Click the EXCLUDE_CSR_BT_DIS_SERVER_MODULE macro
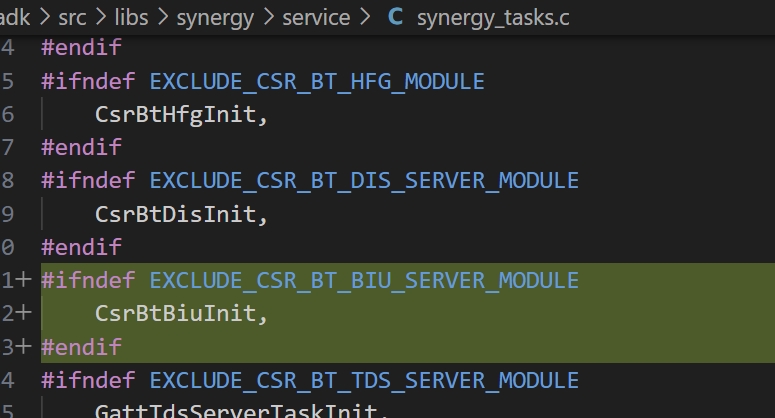 tap(364, 181)
